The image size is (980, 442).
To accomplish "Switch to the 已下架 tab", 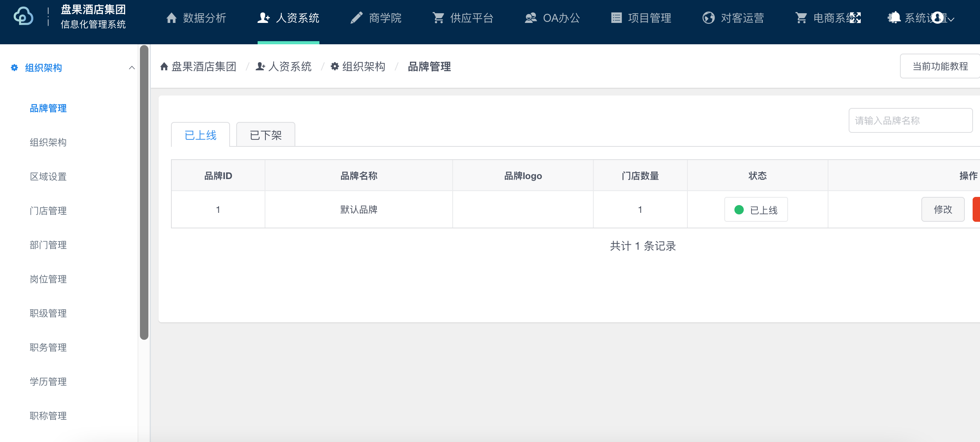I will click(x=266, y=135).
